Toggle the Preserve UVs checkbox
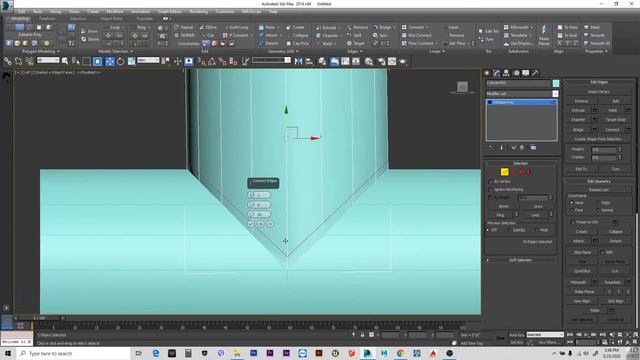 pyautogui.click(x=572, y=222)
